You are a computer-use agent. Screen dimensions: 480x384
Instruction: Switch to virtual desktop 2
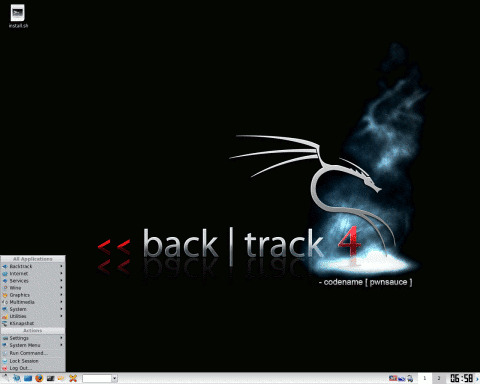click(x=439, y=378)
